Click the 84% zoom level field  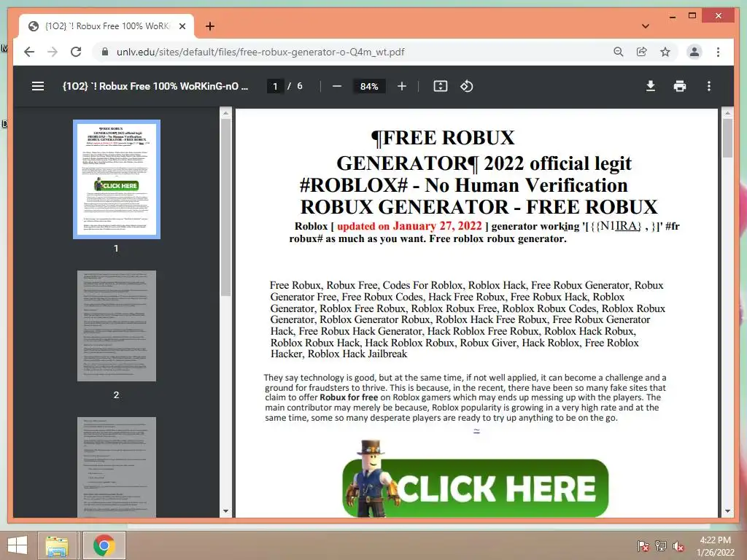click(369, 86)
